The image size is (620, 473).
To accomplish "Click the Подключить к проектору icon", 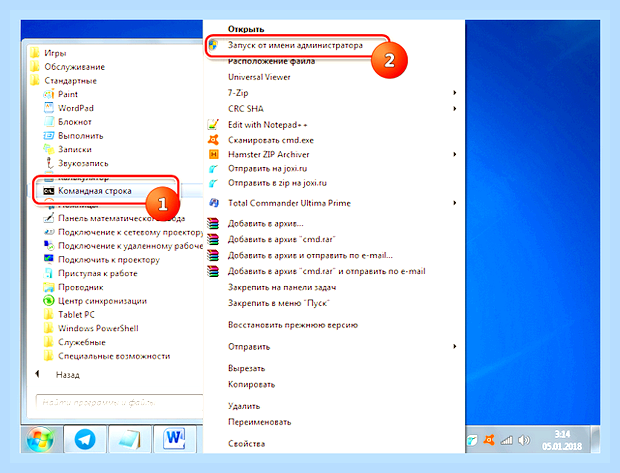I will (48, 259).
